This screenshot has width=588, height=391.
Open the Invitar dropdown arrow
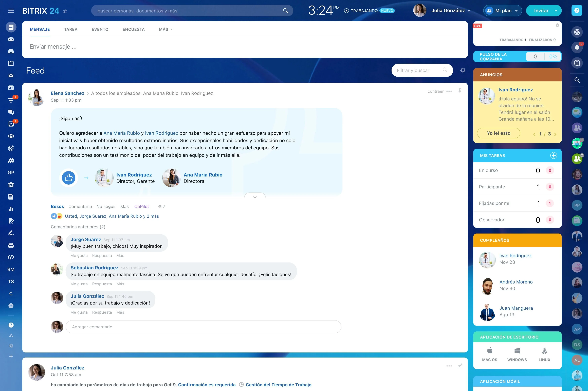point(556,11)
